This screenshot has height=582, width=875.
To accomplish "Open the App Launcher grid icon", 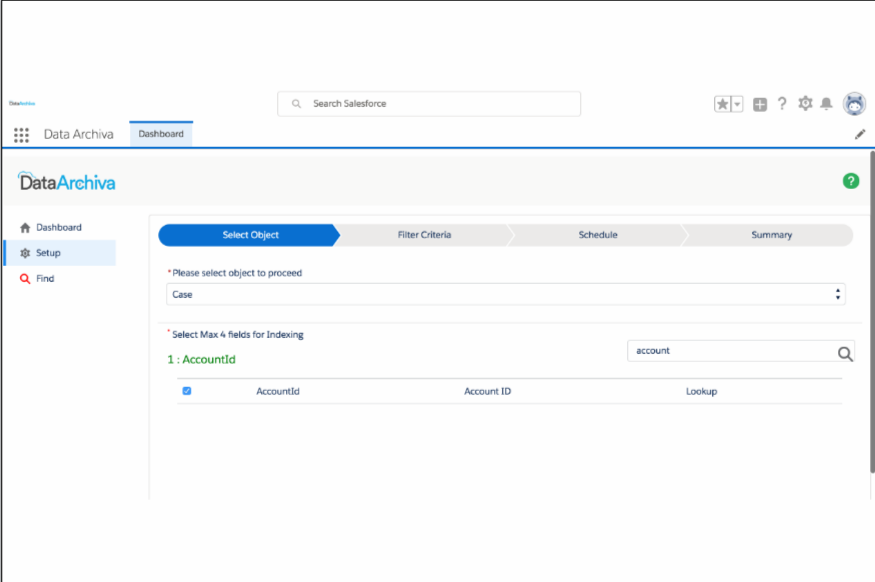I will (21, 134).
